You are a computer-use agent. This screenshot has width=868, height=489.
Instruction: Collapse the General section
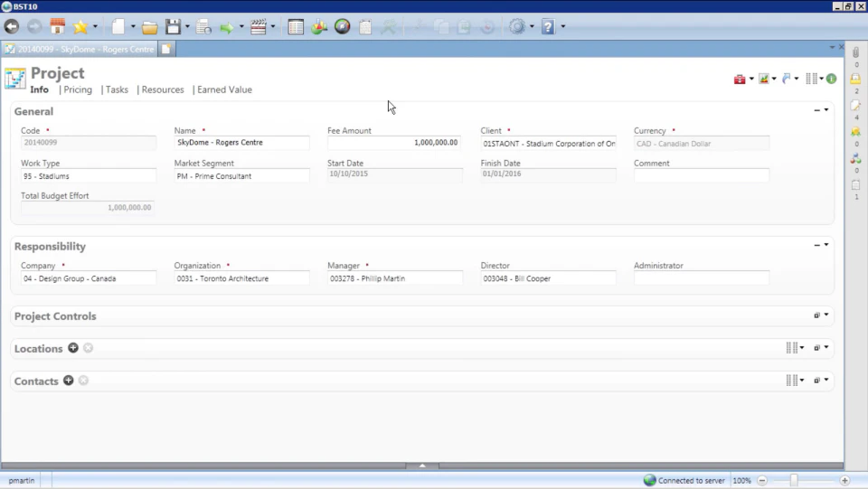coord(817,110)
